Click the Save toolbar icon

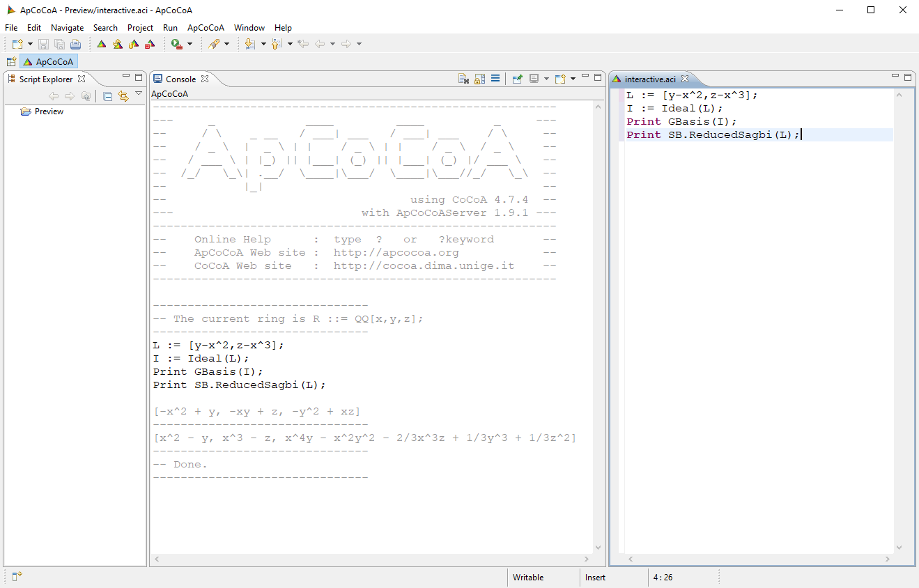(43, 44)
